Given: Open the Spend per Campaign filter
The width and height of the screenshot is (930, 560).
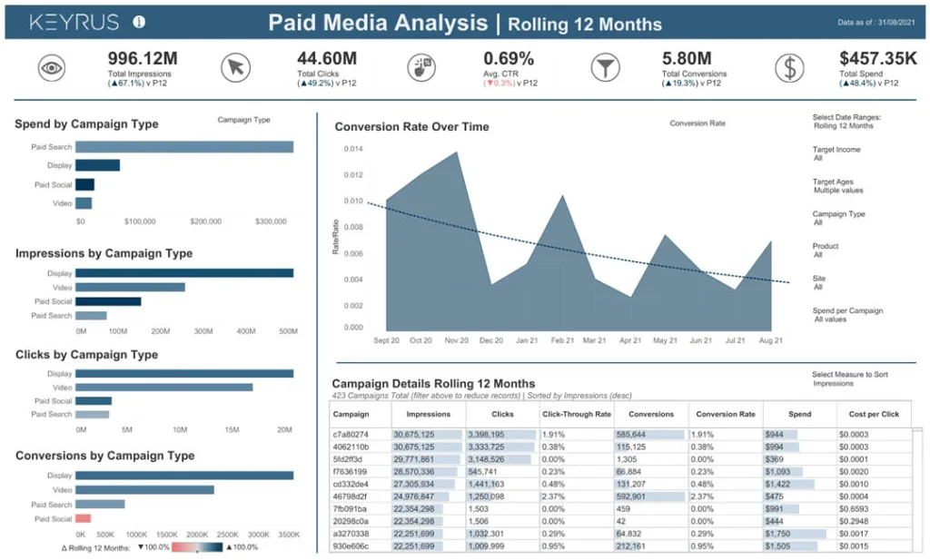Looking at the screenshot, I should (847, 315).
